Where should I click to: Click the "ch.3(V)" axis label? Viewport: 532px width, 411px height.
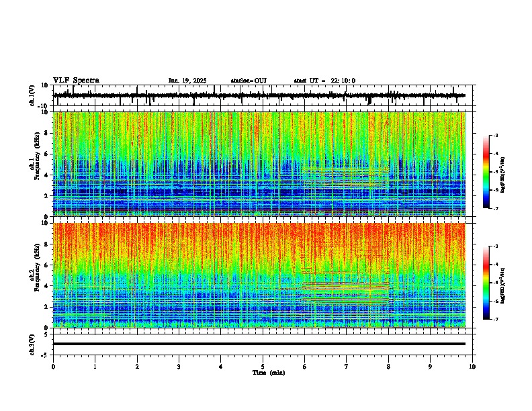pos(32,345)
